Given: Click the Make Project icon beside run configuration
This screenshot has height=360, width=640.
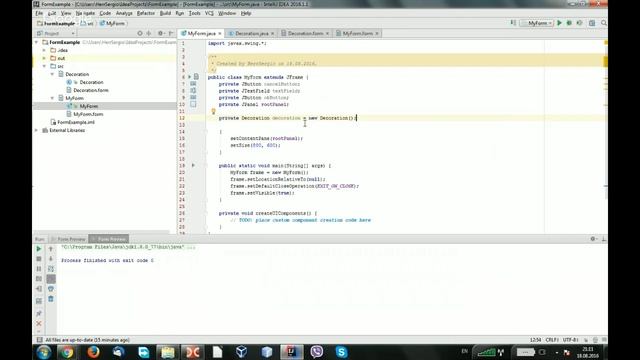Looking at the screenshot, I should [x=513, y=23].
